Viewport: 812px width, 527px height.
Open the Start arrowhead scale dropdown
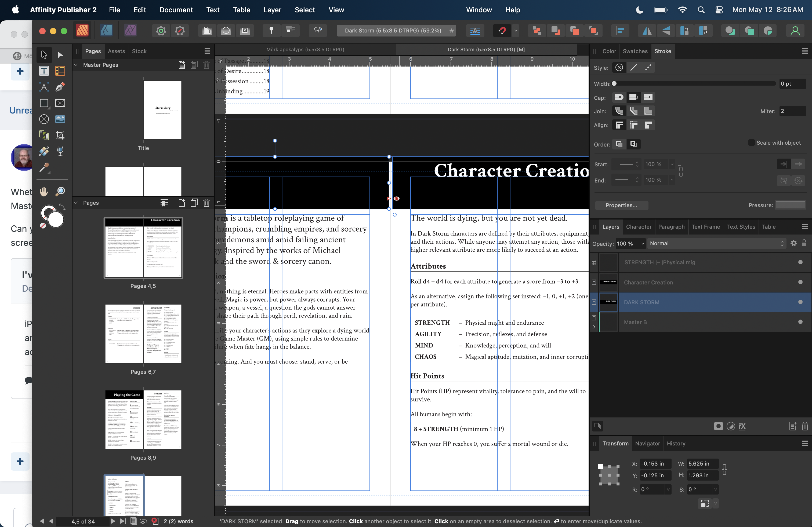tap(672, 164)
